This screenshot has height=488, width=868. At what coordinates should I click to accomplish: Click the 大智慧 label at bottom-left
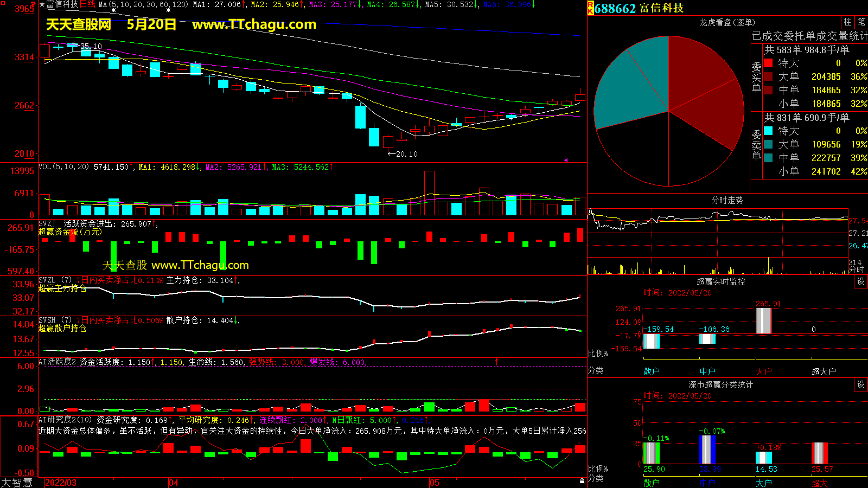point(17,483)
